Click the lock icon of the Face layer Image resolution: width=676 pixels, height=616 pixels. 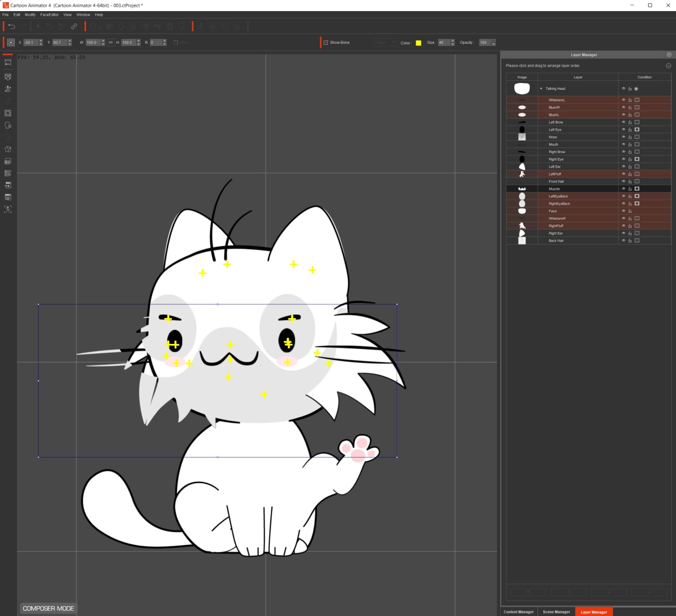630,211
